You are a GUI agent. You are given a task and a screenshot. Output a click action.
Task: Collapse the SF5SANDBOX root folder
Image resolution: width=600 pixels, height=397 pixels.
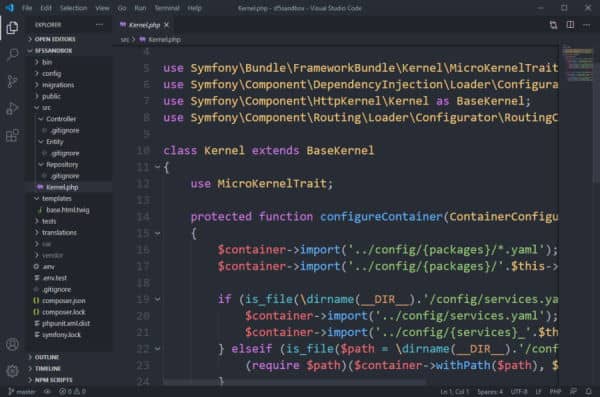(69, 51)
